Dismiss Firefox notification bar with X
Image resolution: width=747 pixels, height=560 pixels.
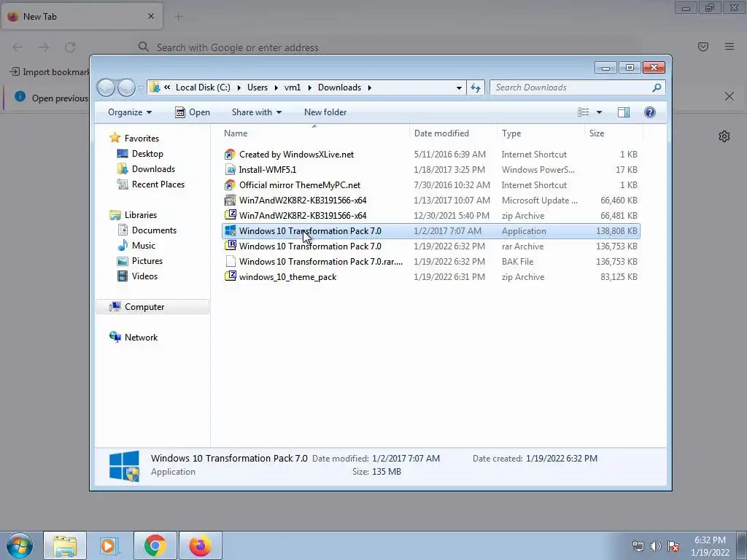tap(729, 97)
